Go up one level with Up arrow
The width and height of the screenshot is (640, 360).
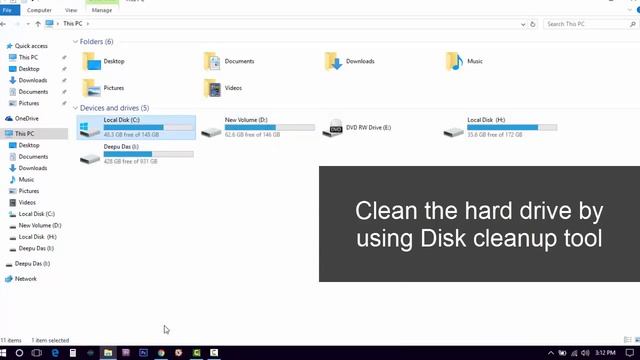point(38,24)
